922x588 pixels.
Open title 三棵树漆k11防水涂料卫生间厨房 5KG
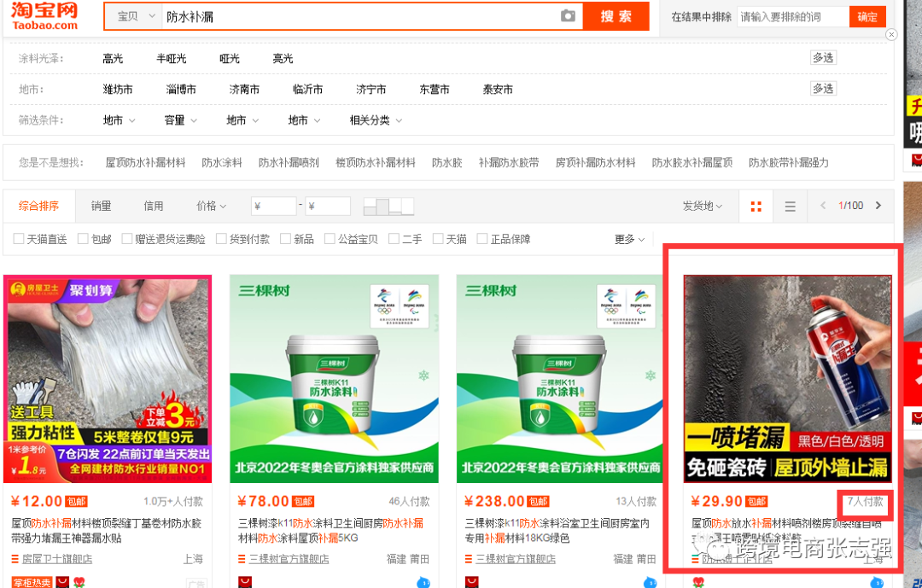click(331, 530)
